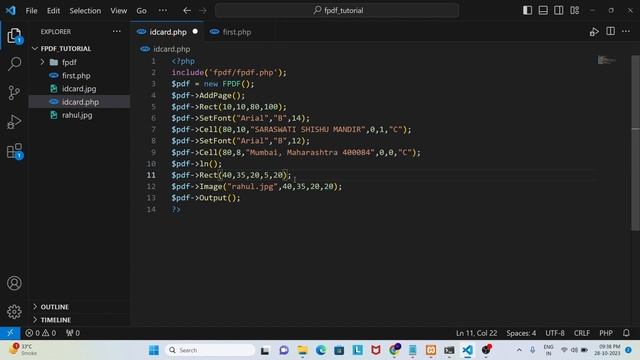The height and width of the screenshot is (360, 640).
Task: Place cursor on line 13 Output() call
Action: (x=219, y=198)
